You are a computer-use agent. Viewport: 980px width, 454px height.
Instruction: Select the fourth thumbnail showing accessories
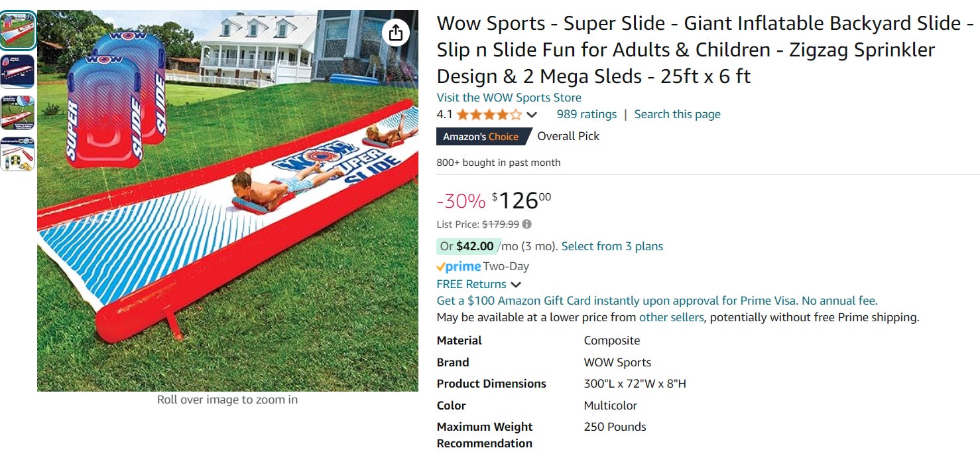point(18,154)
